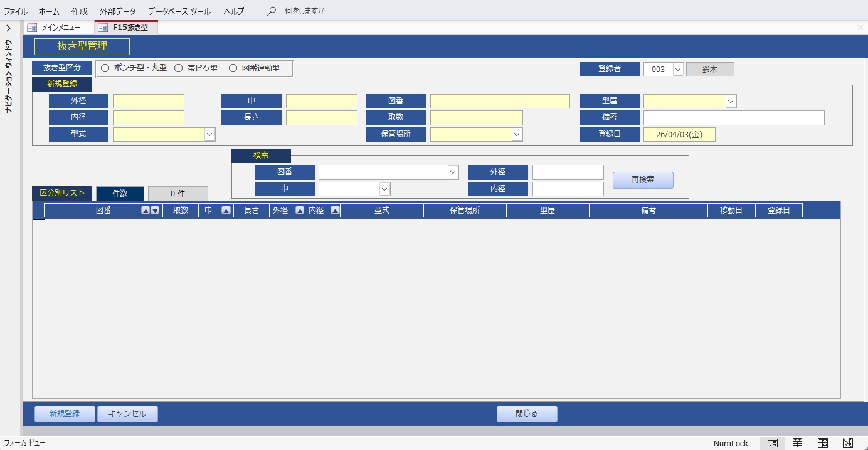
Task: Switch to Design View in status bar
Action: coord(847,443)
